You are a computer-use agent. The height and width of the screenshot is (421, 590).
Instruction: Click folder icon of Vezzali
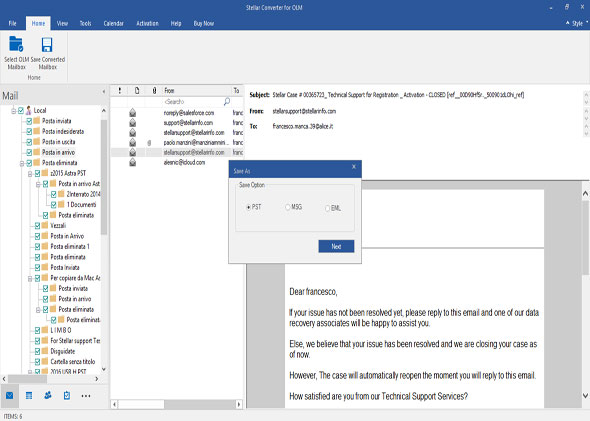(45, 225)
